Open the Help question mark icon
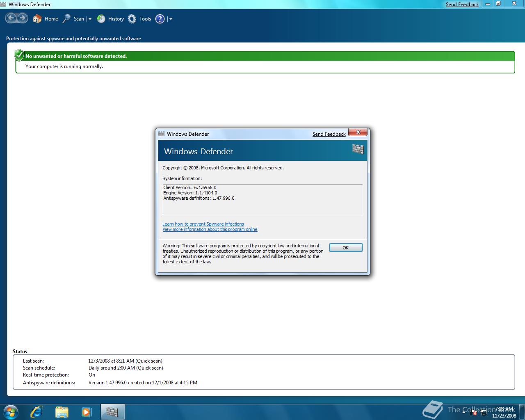The image size is (525, 420). pyautogui.click(x=160, y=19)
